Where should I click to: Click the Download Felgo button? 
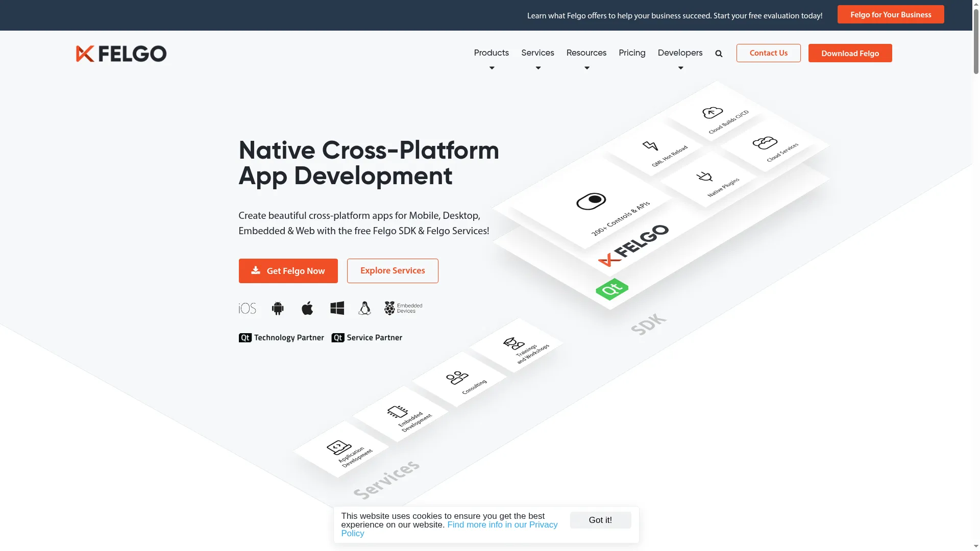coord(850,53)
